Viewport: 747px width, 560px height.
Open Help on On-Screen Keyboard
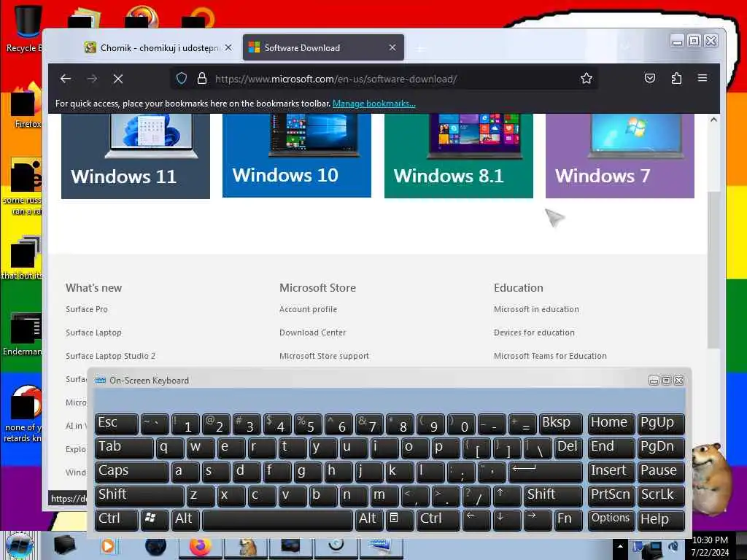(x=660, y=519)
